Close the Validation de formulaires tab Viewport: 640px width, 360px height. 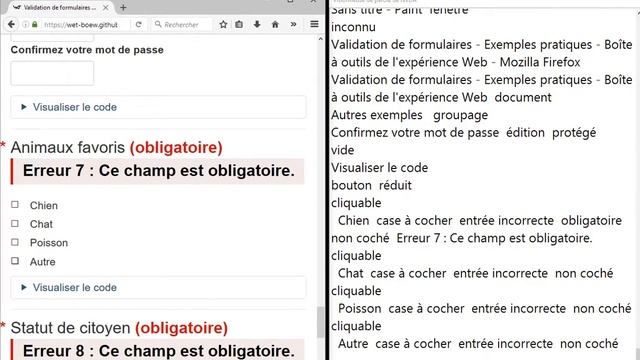tap(106, 7)
